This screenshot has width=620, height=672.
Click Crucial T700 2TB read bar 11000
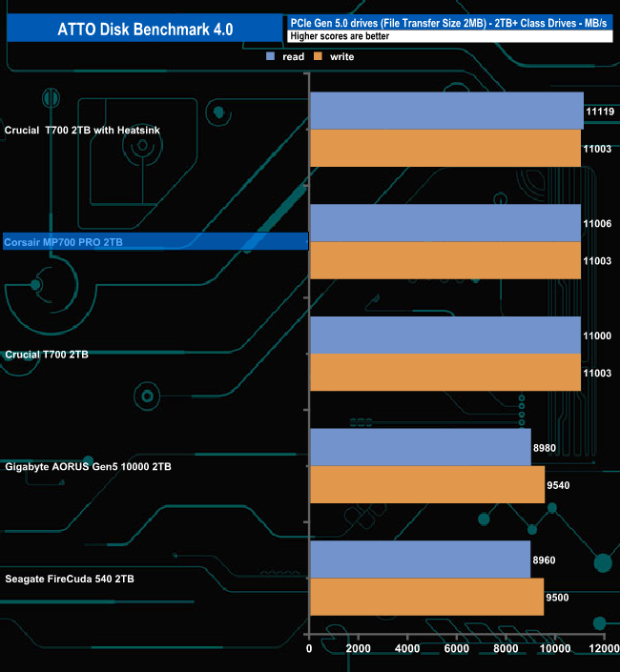point(445,336)
